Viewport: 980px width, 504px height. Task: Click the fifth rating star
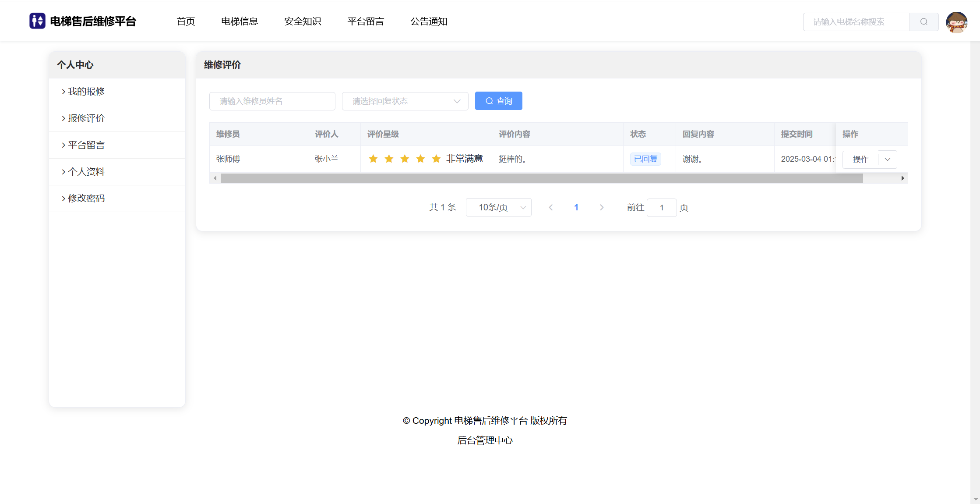436,159
